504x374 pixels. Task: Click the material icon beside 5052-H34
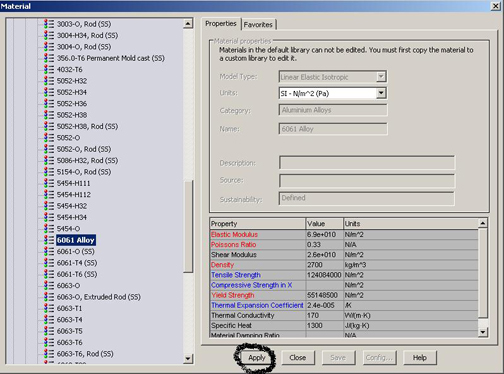click(x=49, y=92)
